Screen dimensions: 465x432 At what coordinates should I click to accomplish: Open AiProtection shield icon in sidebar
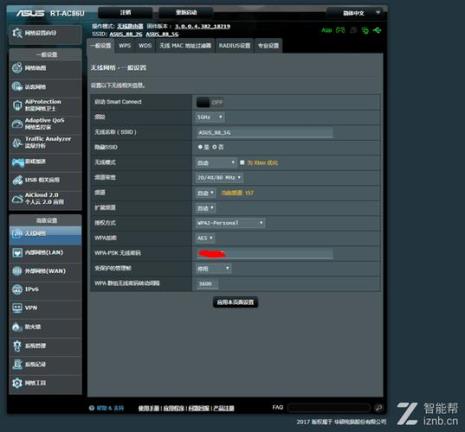pos(17,105)
